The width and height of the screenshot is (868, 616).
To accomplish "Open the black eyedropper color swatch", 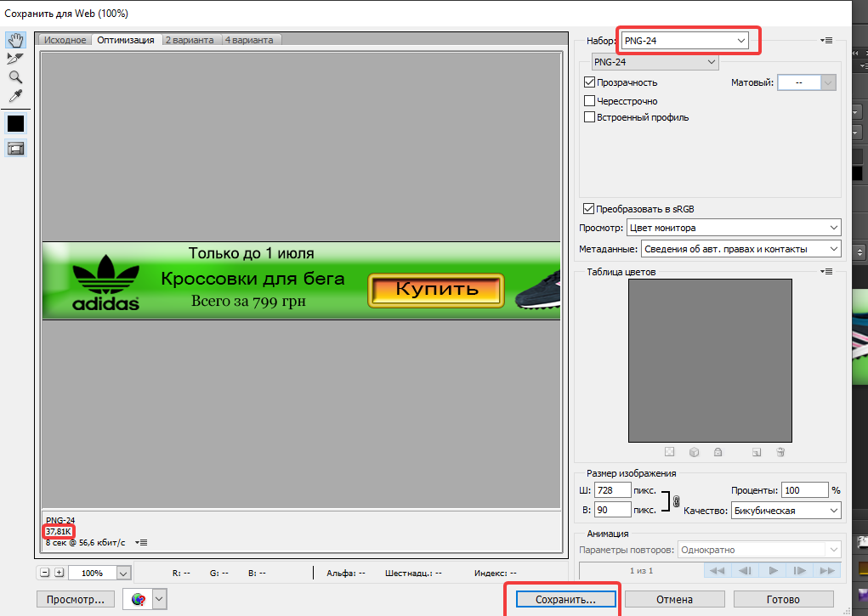I will 15,123.
